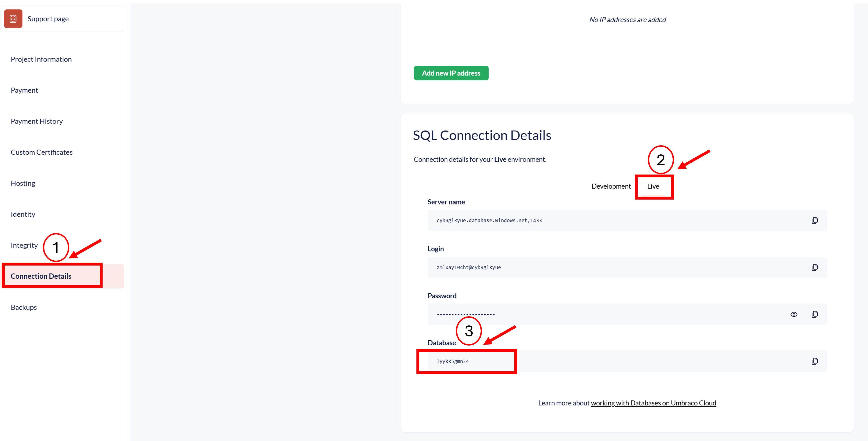The height and width of the screenshot is (441, 868).
Task: Copy the Database name value
Action: pyautogui.click(x=814, y=361)
